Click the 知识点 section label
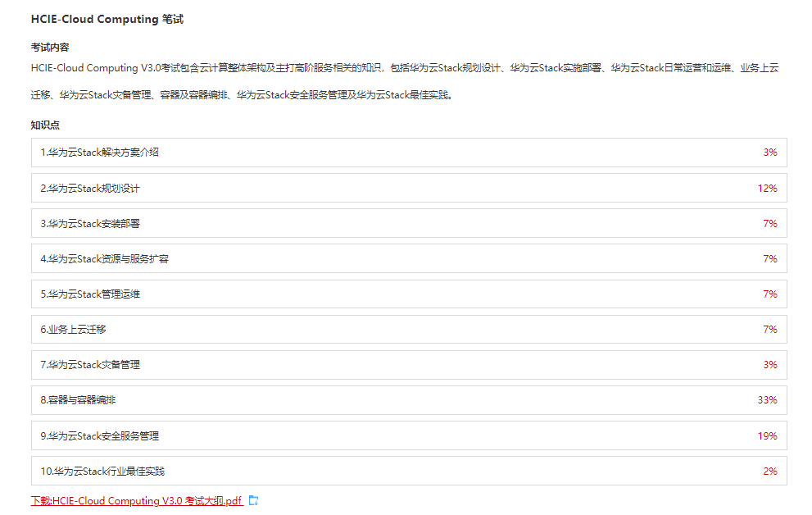 click(x=45, y=125)
